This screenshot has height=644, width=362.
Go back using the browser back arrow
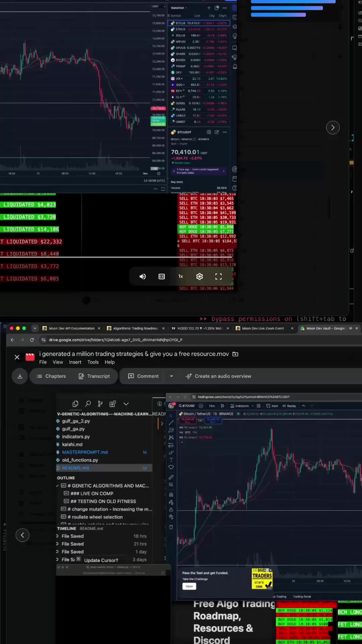12,340
